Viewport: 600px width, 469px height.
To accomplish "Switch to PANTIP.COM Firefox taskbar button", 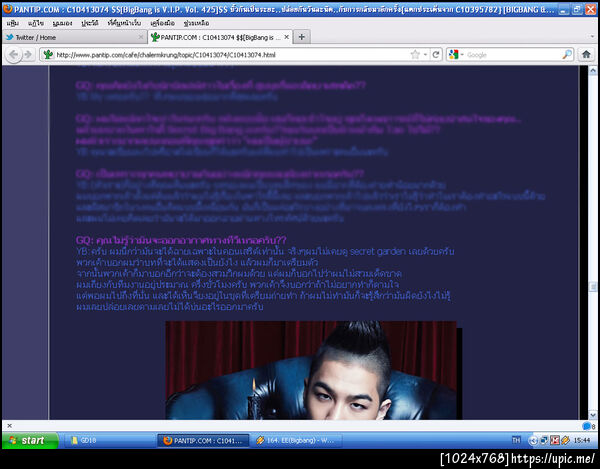I will click(x=203, y=440).
